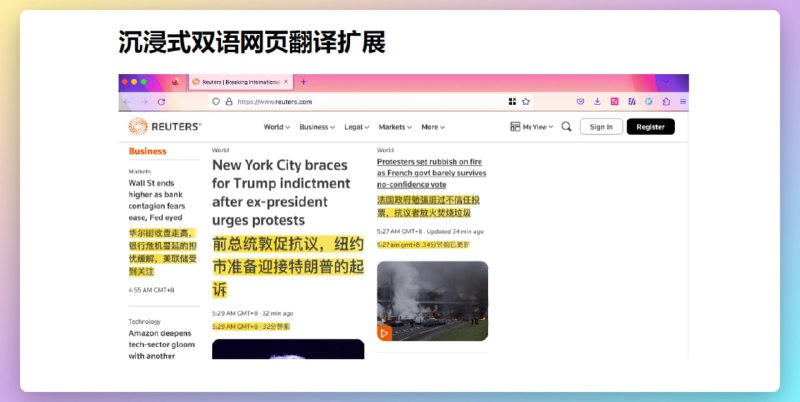The image size is (800, 402).
Task: Open the orange Business section heading
Action: pyautogui.click(x=147, y=151)
